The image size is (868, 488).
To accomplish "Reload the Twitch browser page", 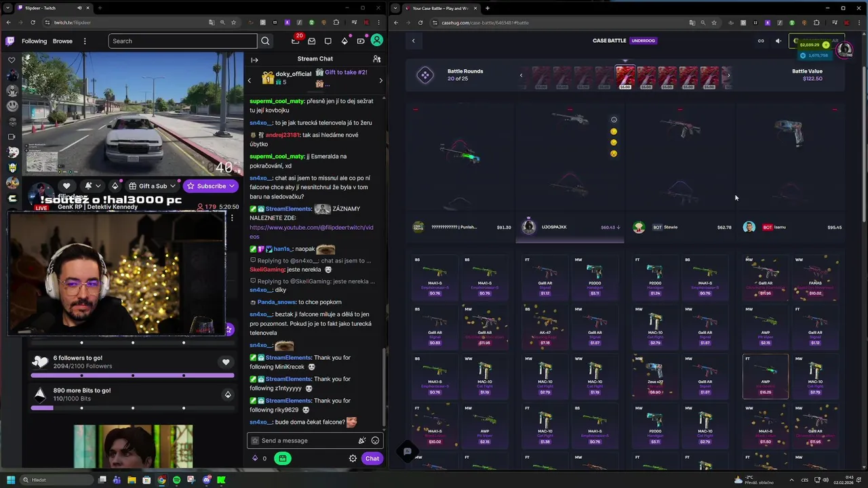I will click(x=34, y=22).
